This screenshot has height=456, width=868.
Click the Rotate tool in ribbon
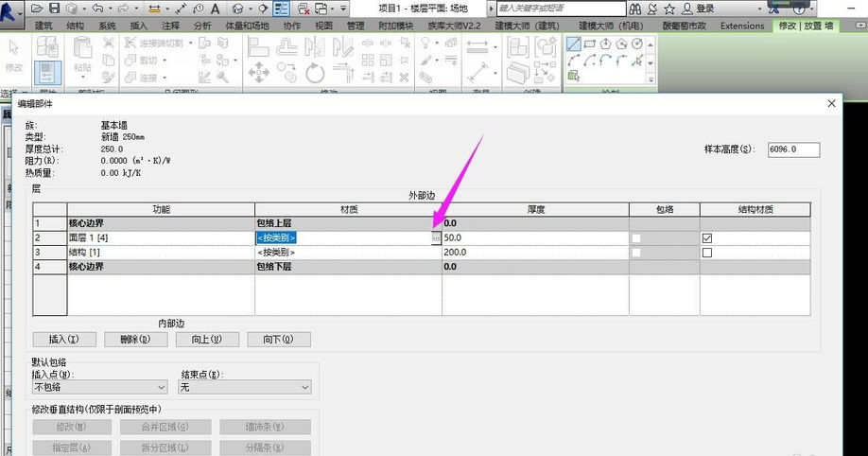(x=315, y=73)
